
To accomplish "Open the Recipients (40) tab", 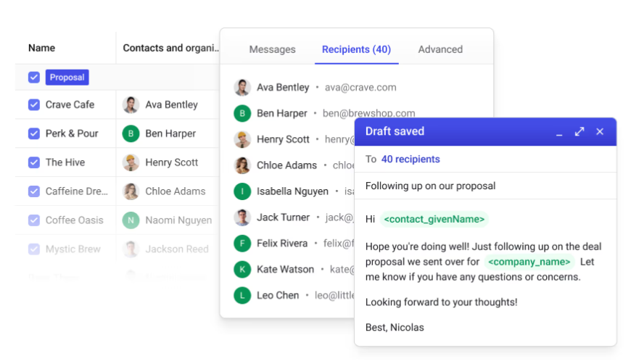I will pyautogui.click(x=357, y=49).
